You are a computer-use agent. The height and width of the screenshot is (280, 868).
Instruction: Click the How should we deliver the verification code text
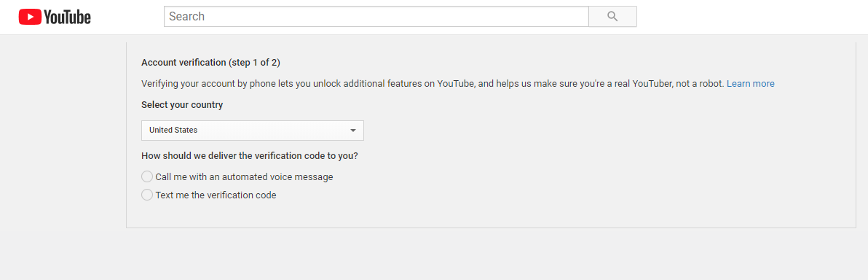[x=250, y=156]
